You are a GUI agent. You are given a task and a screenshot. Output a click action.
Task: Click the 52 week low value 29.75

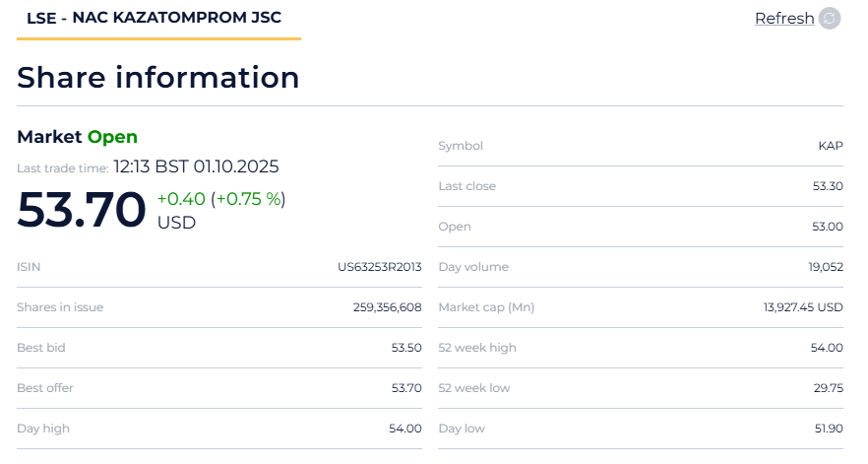[x=829, y=388]
